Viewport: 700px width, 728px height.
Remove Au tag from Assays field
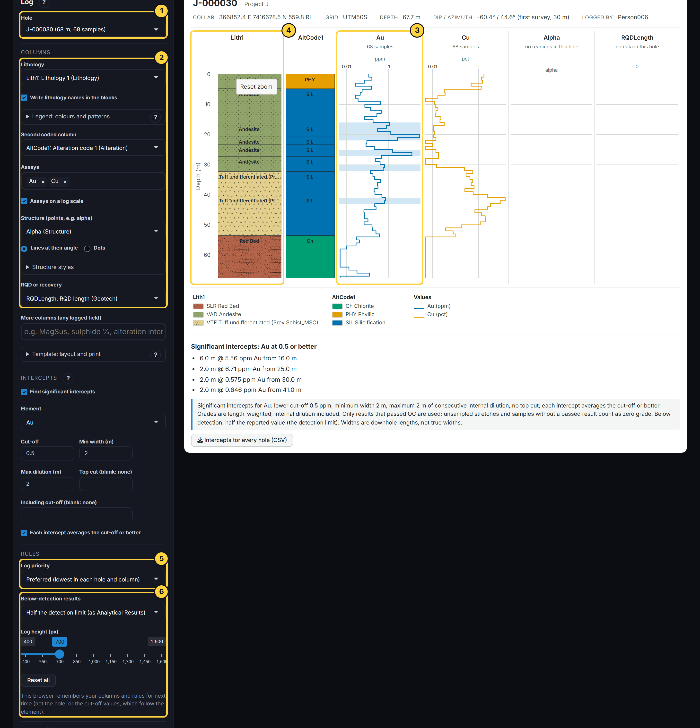coord(43,182)
